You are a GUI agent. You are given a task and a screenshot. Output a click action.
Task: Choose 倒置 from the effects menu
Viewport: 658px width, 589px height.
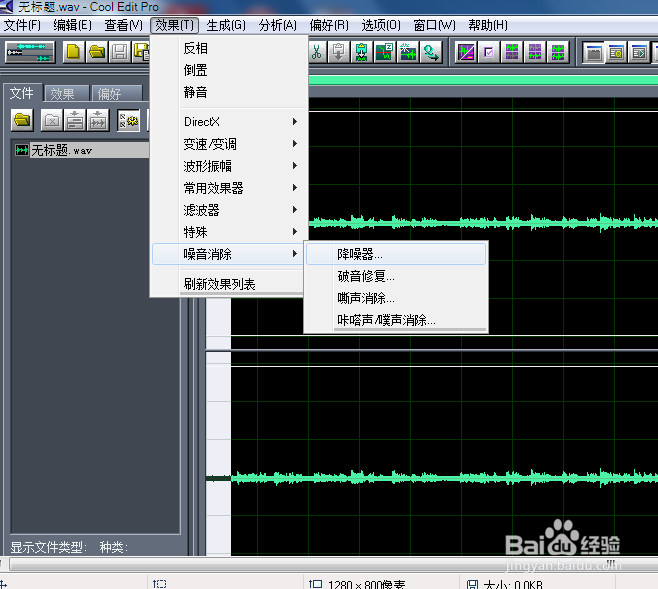click(x=229, y=70)
